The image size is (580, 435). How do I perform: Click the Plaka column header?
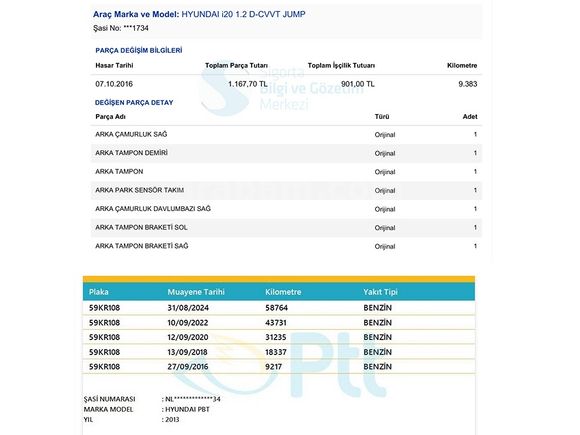[x=98, y=292]
